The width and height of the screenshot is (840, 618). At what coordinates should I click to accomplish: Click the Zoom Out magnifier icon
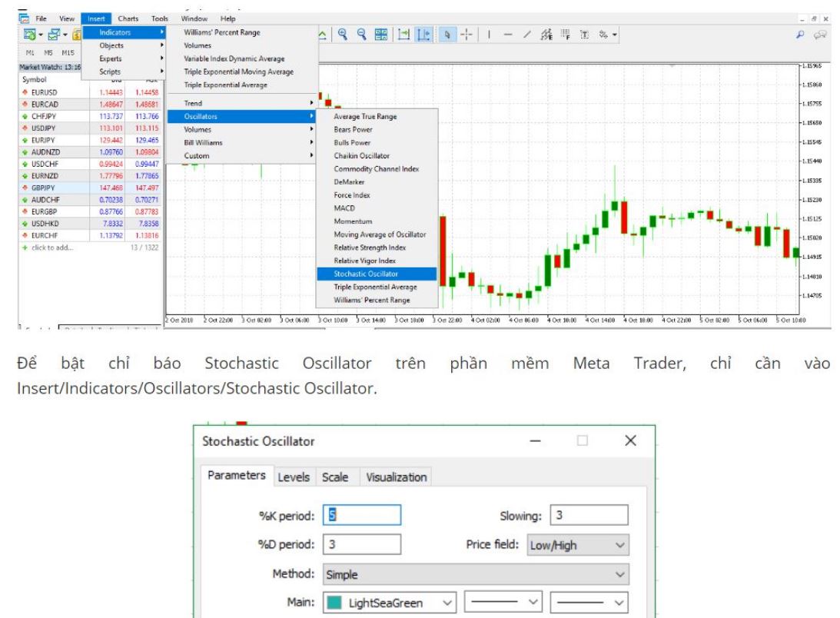361,35
